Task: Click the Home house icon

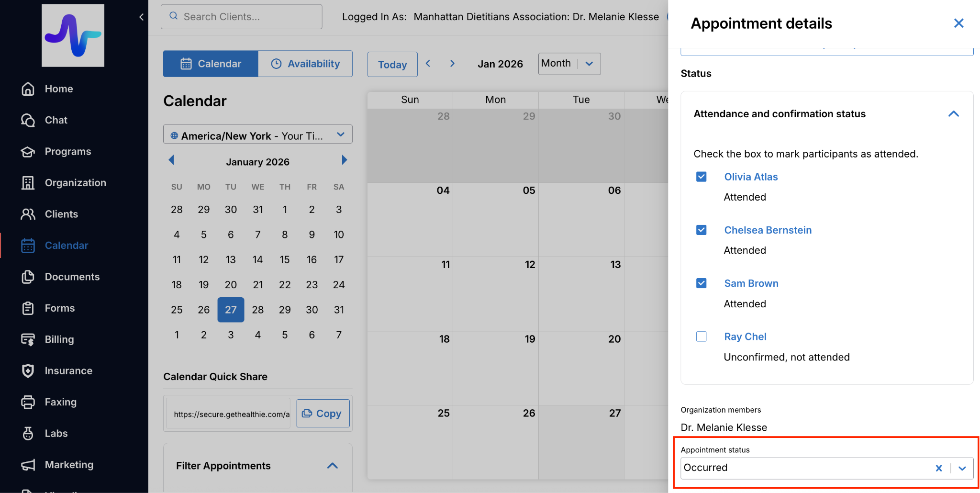Action: pos(28,89)
